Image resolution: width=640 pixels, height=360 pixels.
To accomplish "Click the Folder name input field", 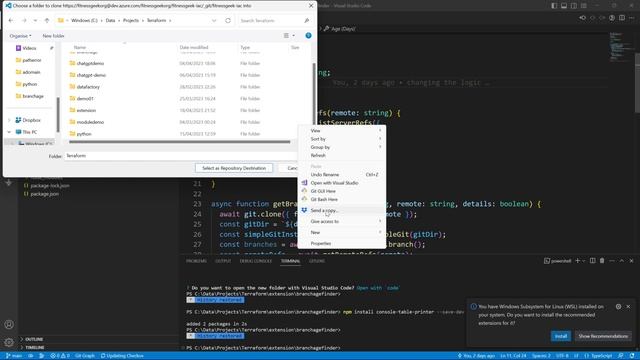I will click(x=180, y=156).
